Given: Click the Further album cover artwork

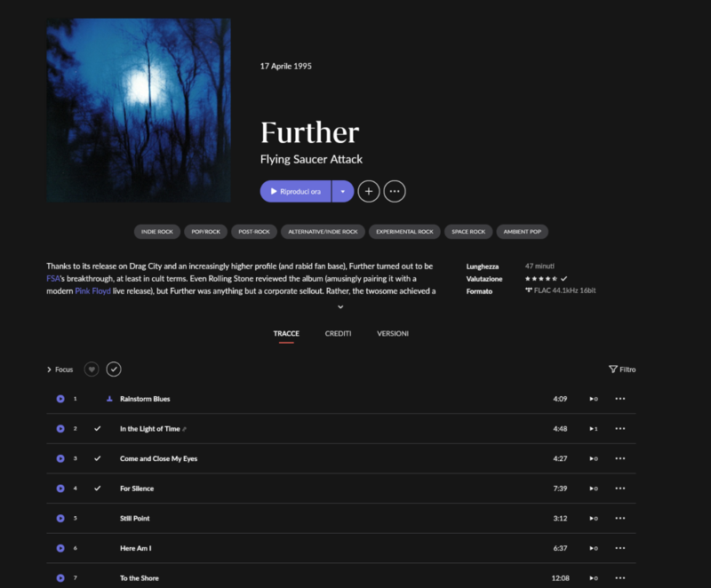Looking at the screenshot, I should 139,110.
